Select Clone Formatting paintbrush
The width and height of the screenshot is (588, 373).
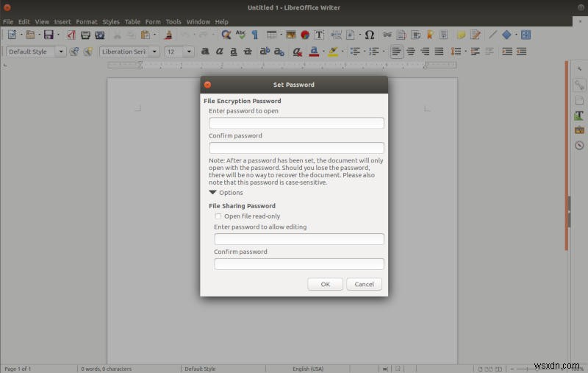[168, 35]
